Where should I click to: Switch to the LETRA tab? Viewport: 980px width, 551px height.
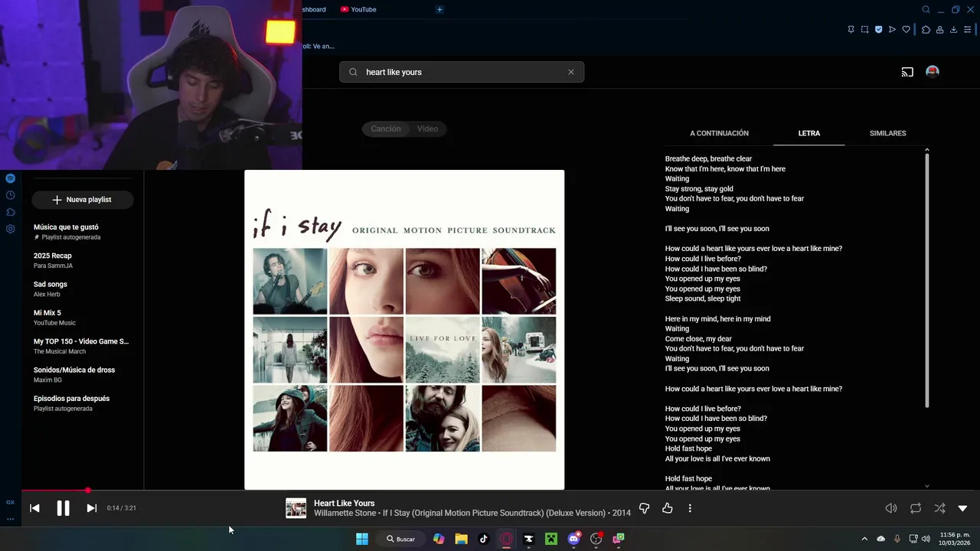[809, 133]
